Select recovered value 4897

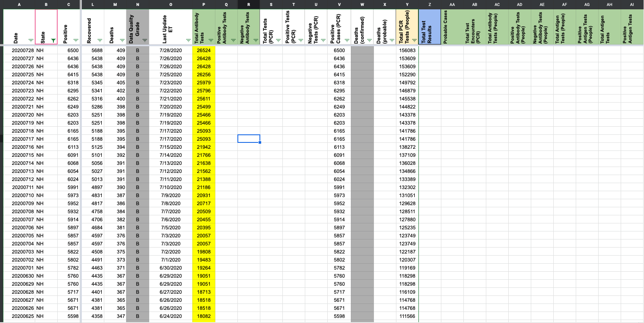(93, 187)
